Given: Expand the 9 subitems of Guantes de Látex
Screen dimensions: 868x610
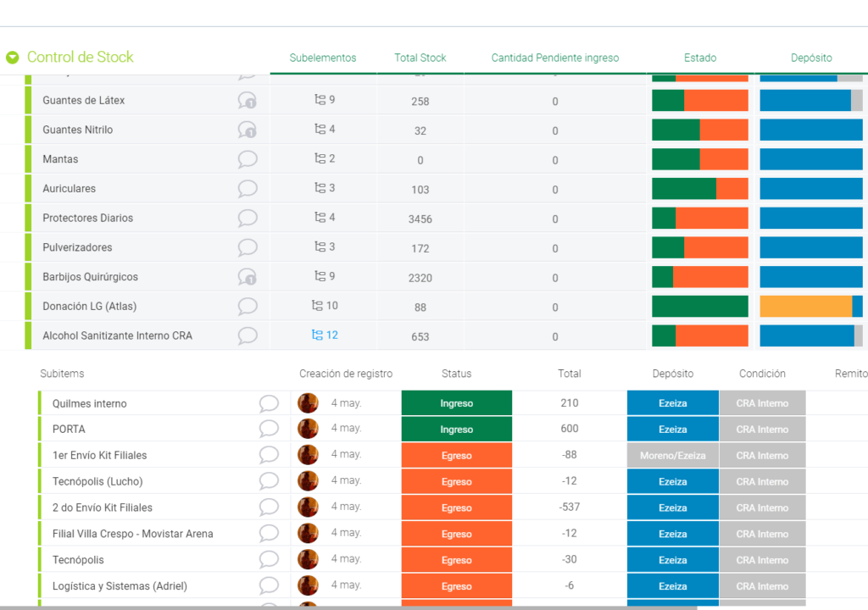Looking at the screenshot, I should (x=325, y=100).
